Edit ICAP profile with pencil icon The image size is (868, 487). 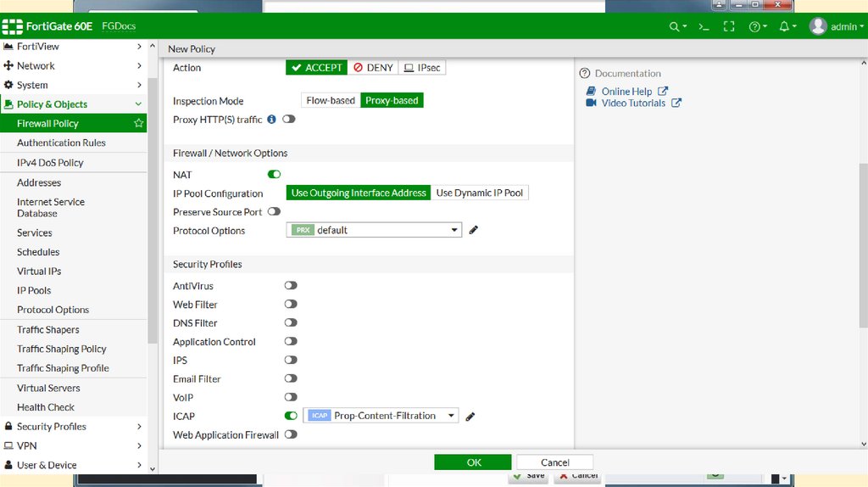(x=470, y=416)
